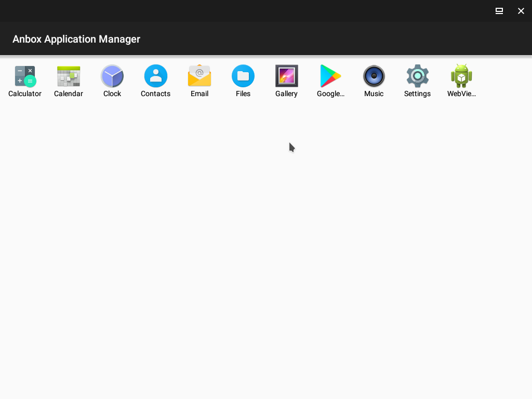Open the Settings gear icon
The image size is (532, 399).
(418, 76)
